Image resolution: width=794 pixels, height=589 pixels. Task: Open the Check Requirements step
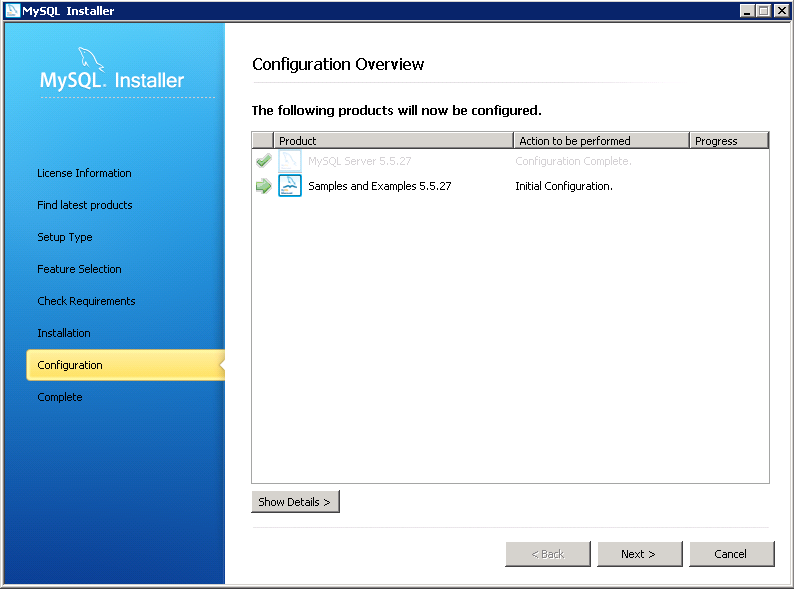click(x=86, y=301)
